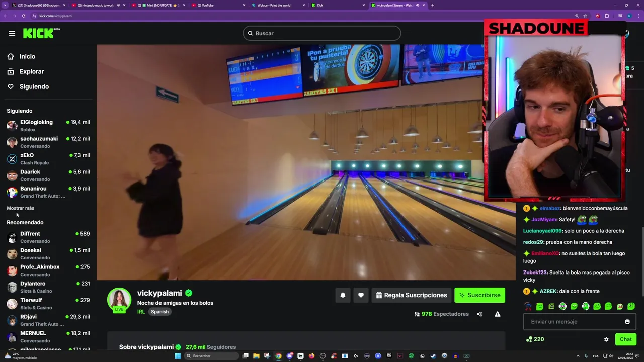The image size is (644, 362).
Task: Insert the first emote in the chat emote row
Action: point(528,306)
